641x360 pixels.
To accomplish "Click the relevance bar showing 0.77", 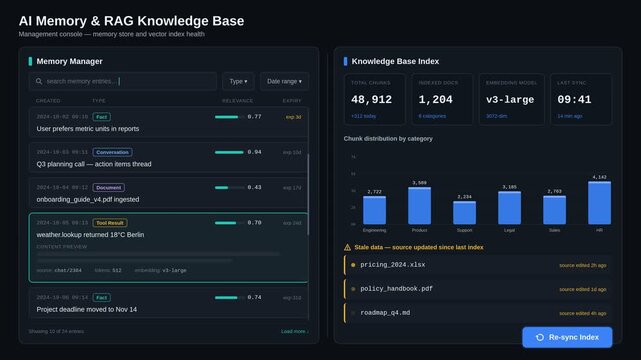I will (229, 117).
